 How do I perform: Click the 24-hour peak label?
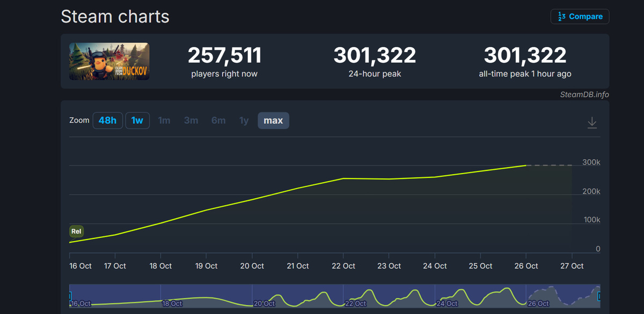point(375,74)
